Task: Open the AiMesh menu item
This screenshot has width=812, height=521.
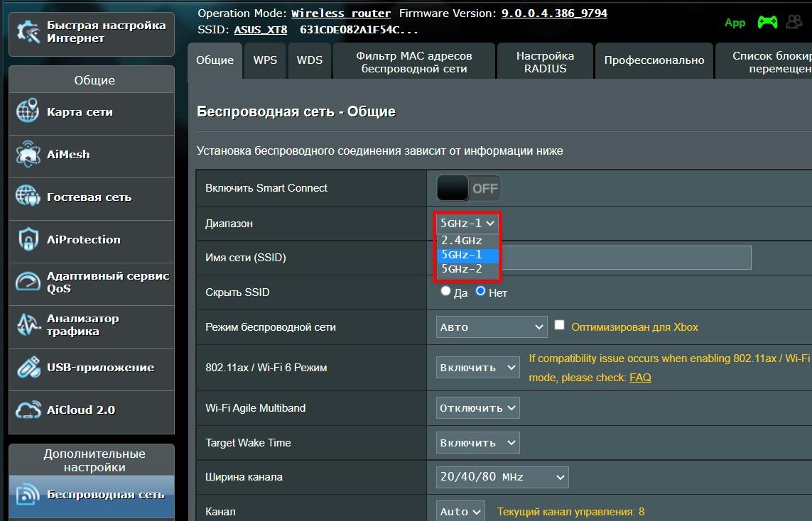Action: pos(92,156)
